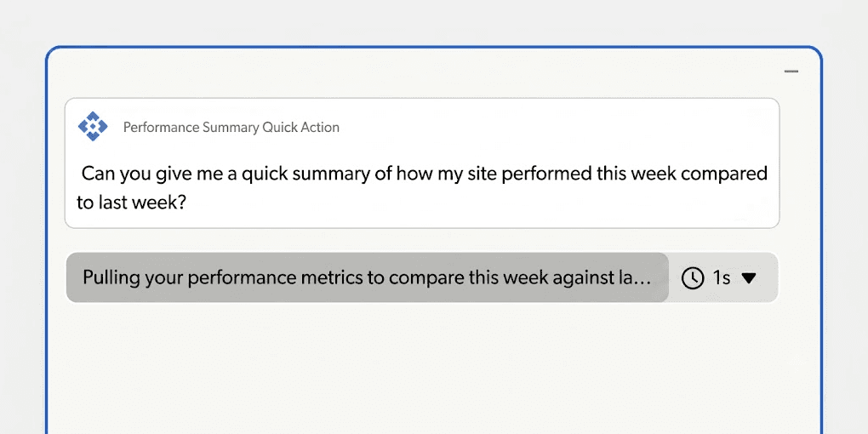This screenshot has width=868, height=434.
Task: Collapse the chat panel using the dash icon
Action: 791,71
